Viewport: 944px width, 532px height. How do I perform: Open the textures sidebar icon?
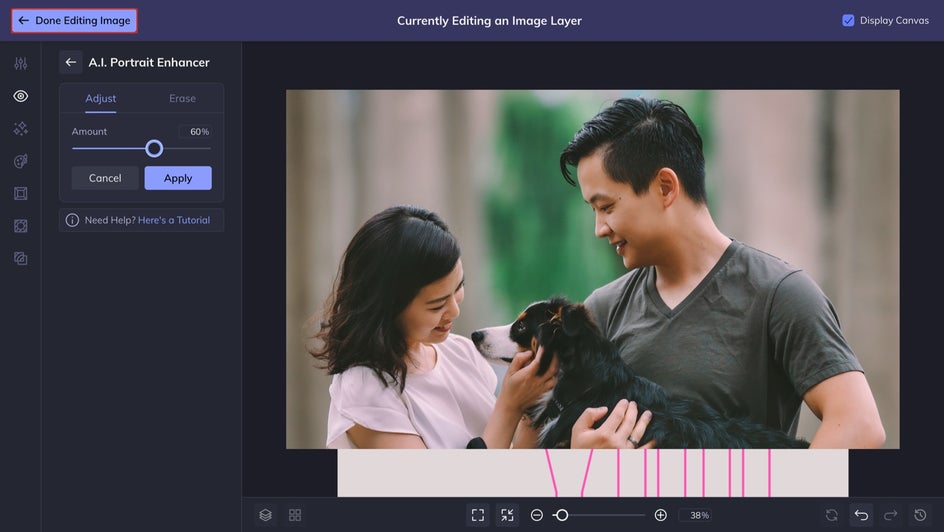20,226
